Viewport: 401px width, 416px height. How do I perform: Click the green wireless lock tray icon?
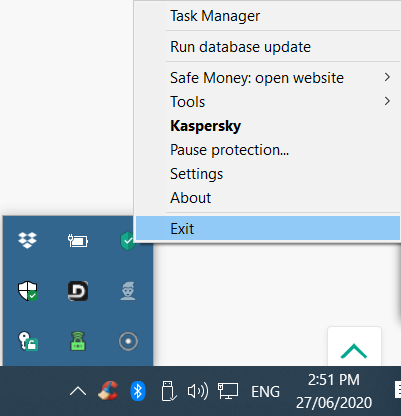(x=78, y=341)
